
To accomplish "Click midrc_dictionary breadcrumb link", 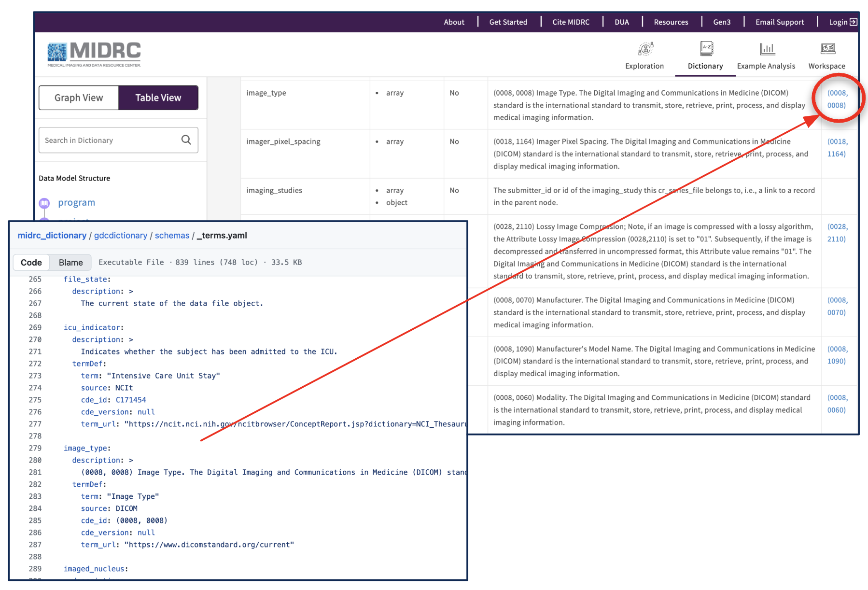I will [52, 235].
